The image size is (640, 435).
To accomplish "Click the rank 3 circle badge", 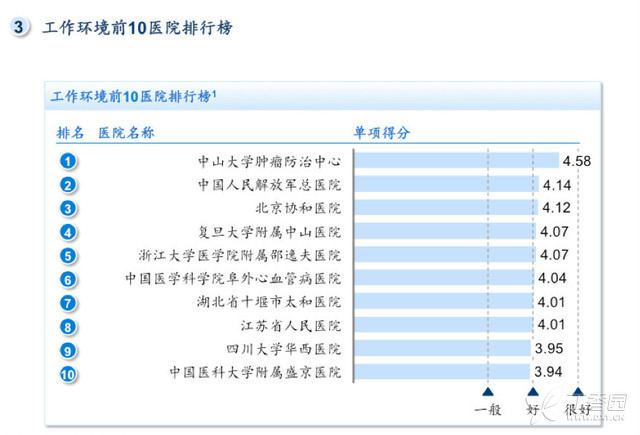I will [68, 209].
